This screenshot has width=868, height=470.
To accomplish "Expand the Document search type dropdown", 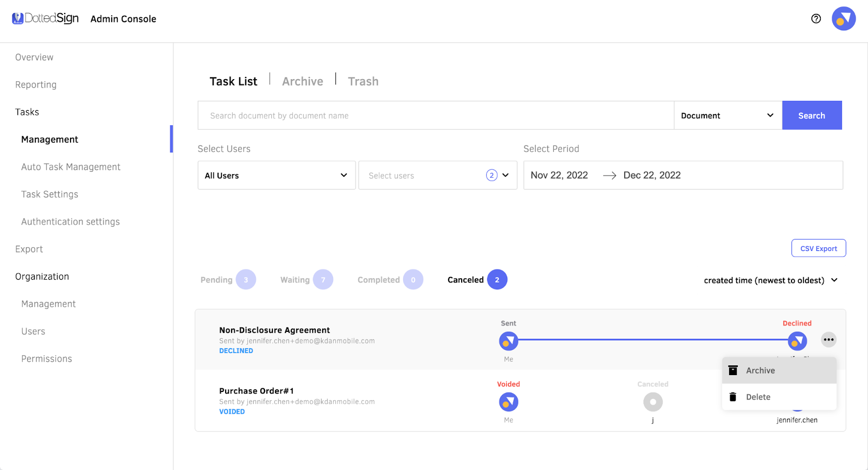I will pos(727,115).
